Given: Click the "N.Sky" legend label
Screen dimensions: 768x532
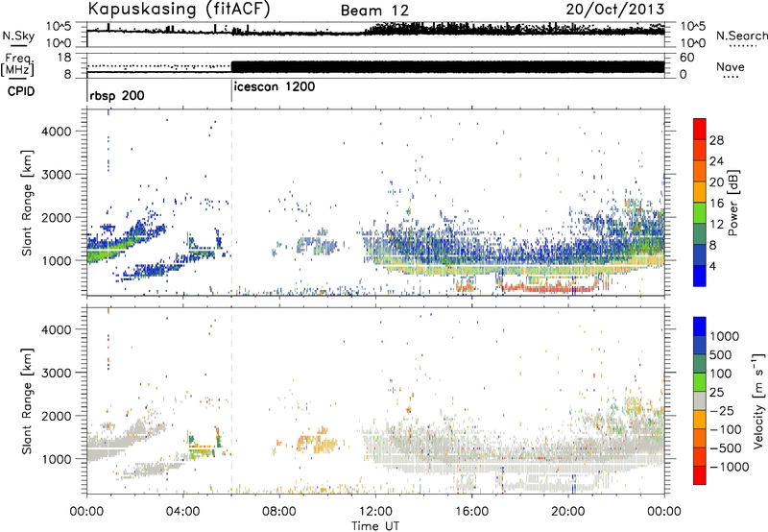Looking at the screenshot, I should click(18, 36).
